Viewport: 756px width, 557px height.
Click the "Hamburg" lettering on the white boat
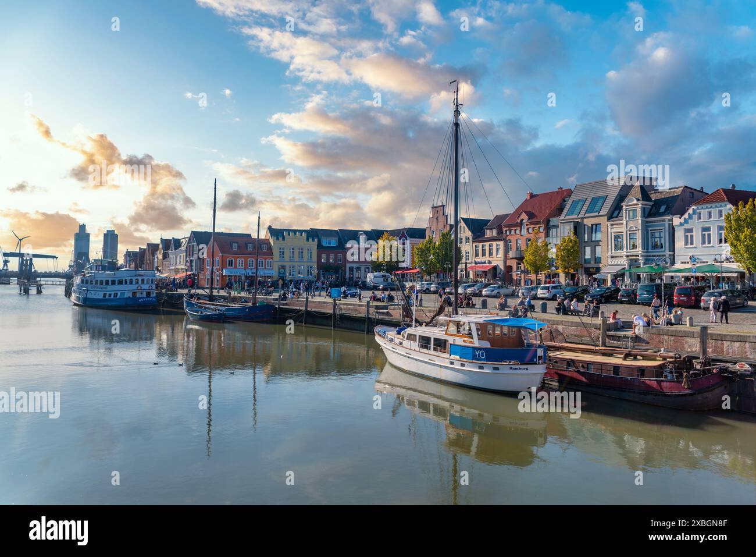click(x=519, y=368)
